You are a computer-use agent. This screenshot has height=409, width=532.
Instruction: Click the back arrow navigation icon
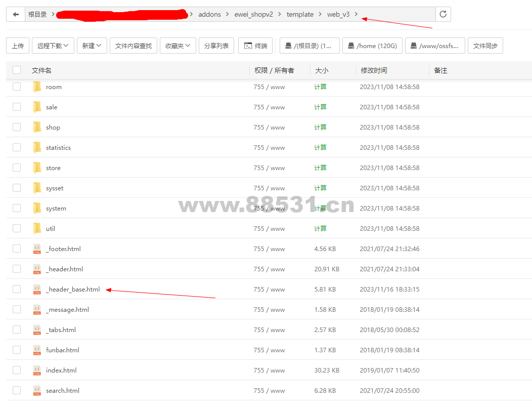point(16,14)
